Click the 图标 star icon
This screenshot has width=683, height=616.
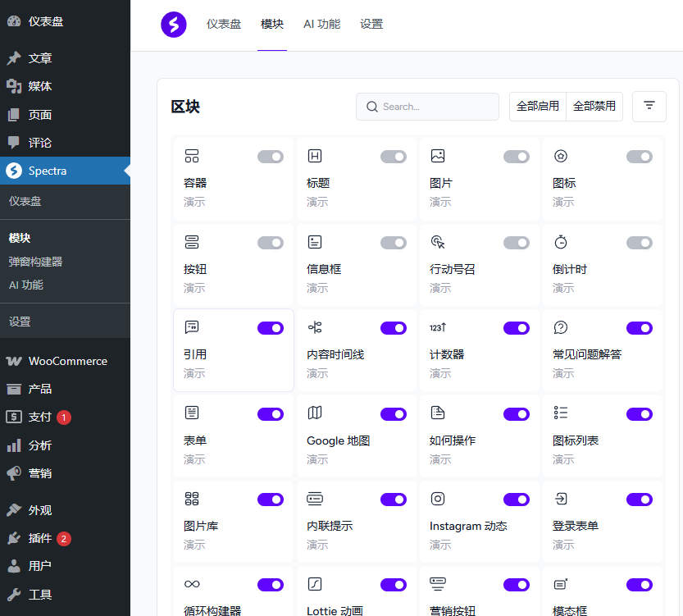[561, 156]
